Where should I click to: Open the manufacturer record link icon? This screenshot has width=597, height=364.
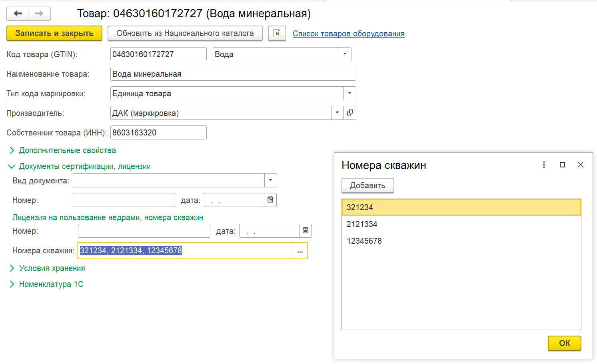(x=350, y=113)
